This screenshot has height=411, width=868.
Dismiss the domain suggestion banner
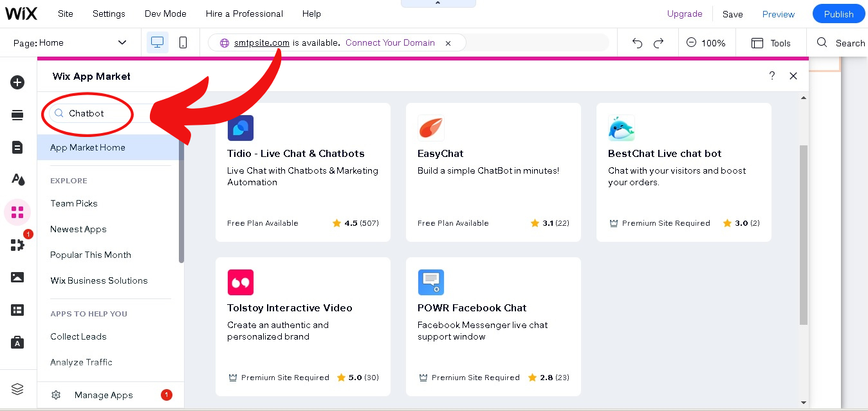[x=448, y=43]
